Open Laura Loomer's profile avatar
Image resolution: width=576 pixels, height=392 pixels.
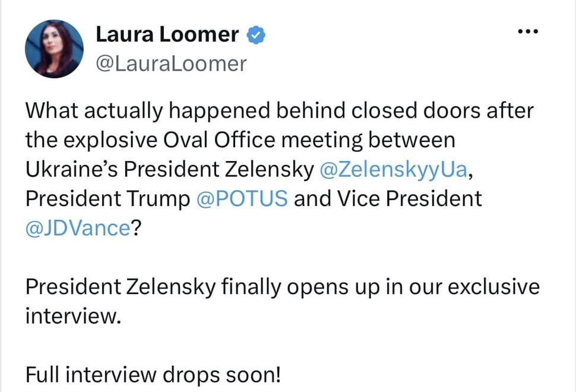[x=55, y=49]
